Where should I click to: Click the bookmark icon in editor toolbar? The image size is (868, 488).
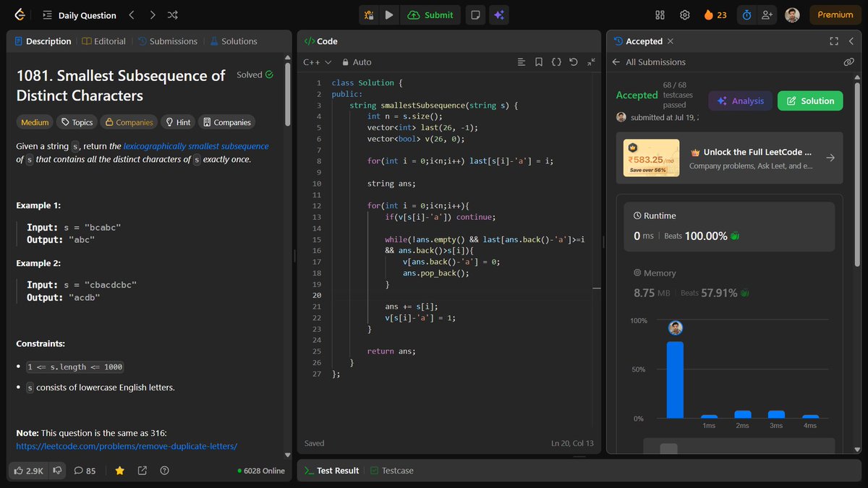[539, 62]
